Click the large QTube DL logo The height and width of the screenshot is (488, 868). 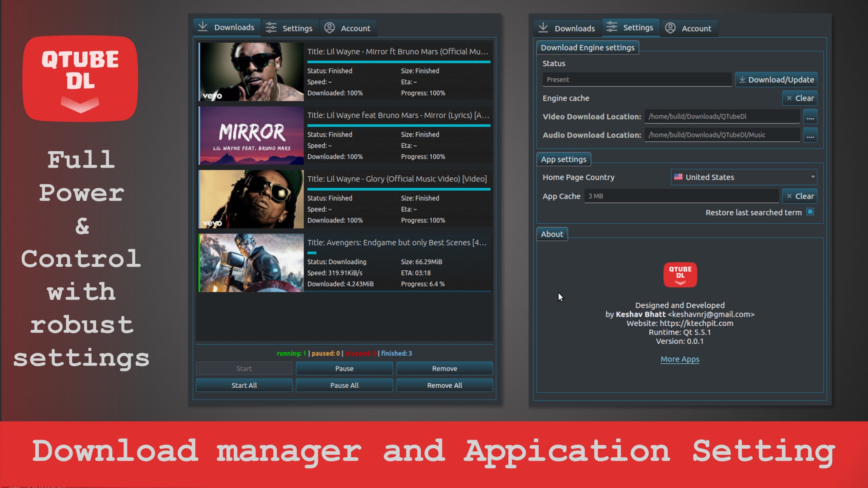(80, 79)
